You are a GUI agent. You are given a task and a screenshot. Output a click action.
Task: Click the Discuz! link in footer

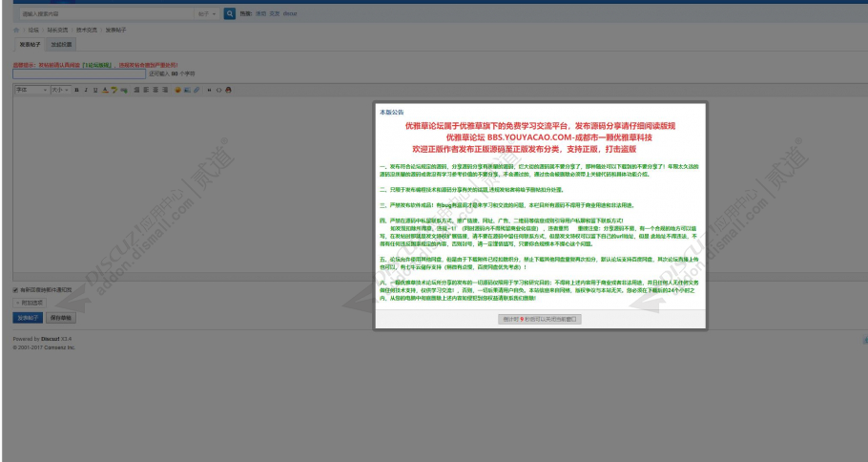pyautogui.click(x=50, y=339)
